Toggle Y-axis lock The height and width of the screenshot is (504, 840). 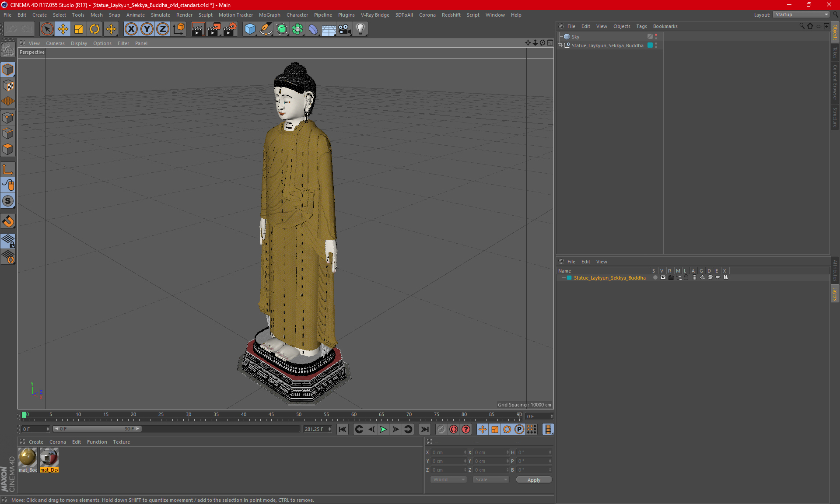(x=147, y=29)
